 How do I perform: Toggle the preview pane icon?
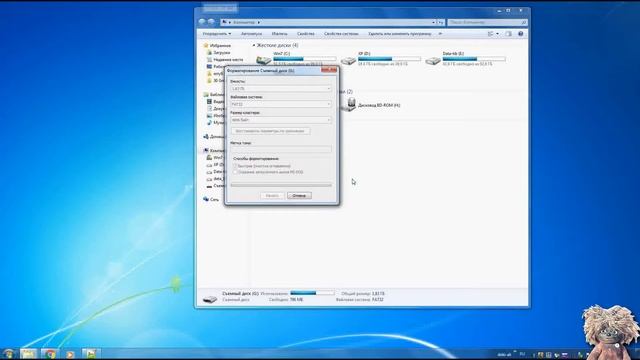click(x=509, y=34)
